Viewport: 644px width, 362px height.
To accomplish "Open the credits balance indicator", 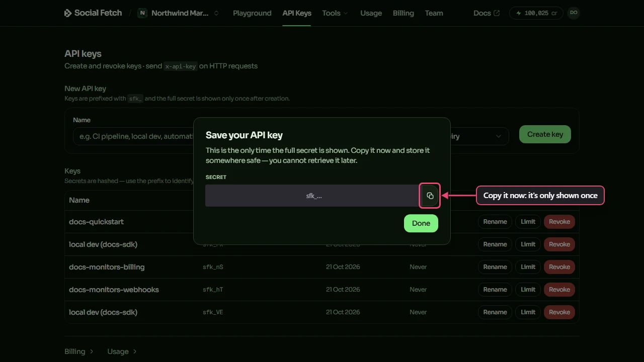I will pos(536,13).
